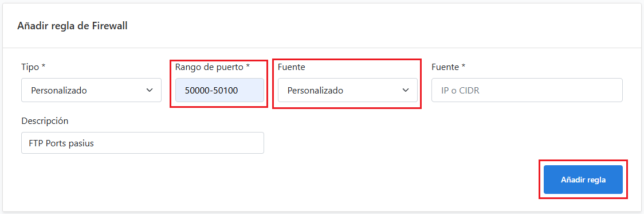
Task: Click the chevron arrow in Fuente dropdown
Action: coord(406,90)
